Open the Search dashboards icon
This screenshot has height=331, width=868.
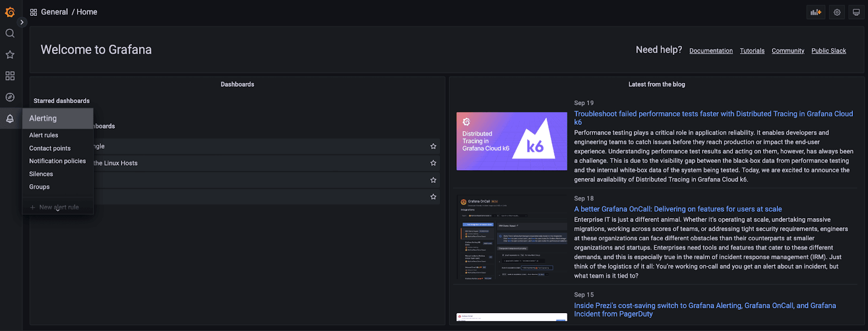(x=10, y=33)
